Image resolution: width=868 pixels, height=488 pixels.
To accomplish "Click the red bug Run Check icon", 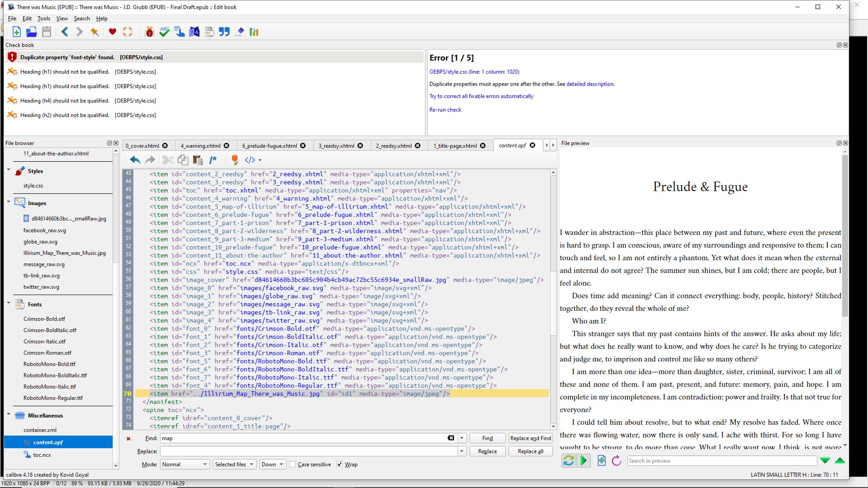I will click(149, 32).
